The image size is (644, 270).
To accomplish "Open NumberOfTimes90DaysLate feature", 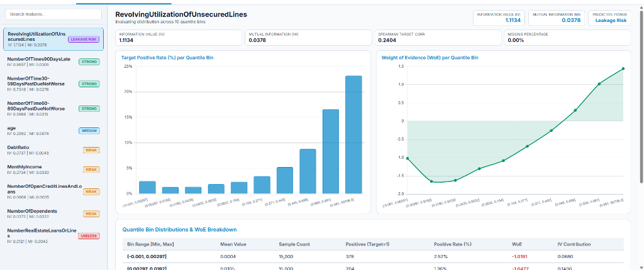I will coord(53,62).
